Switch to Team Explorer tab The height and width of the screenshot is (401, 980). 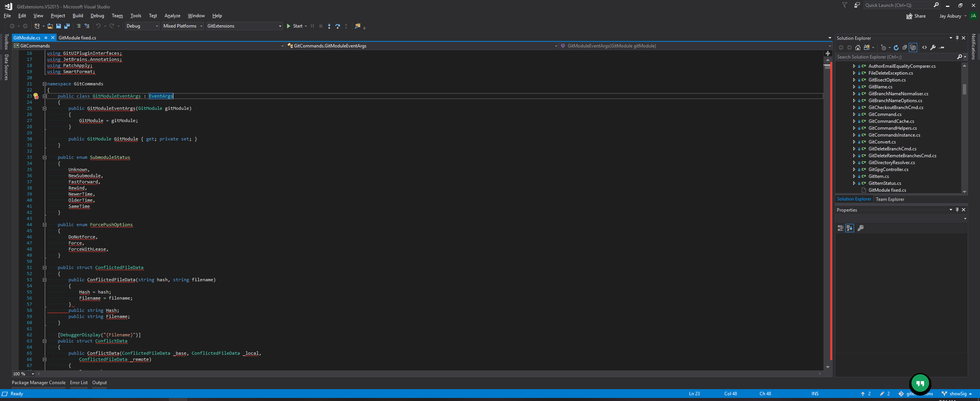[890, 199]
